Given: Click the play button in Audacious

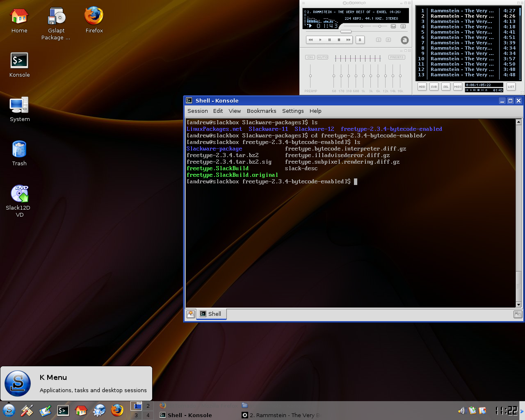Looking at the screenshot, I should click(320, 40).
